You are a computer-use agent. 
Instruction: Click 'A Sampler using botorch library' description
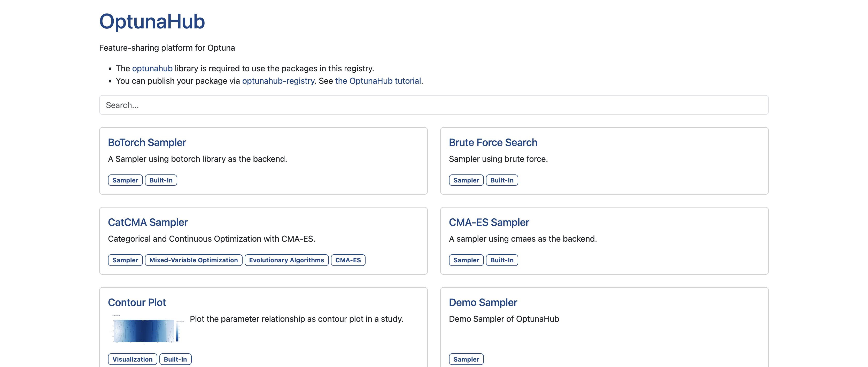[x=197, y=159]
